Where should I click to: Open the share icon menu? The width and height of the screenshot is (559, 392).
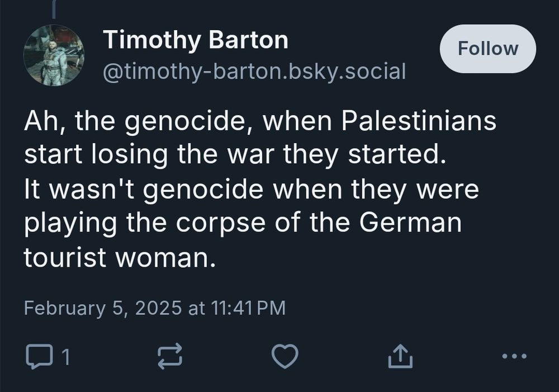pyautogui.click(x=400, y=356)
